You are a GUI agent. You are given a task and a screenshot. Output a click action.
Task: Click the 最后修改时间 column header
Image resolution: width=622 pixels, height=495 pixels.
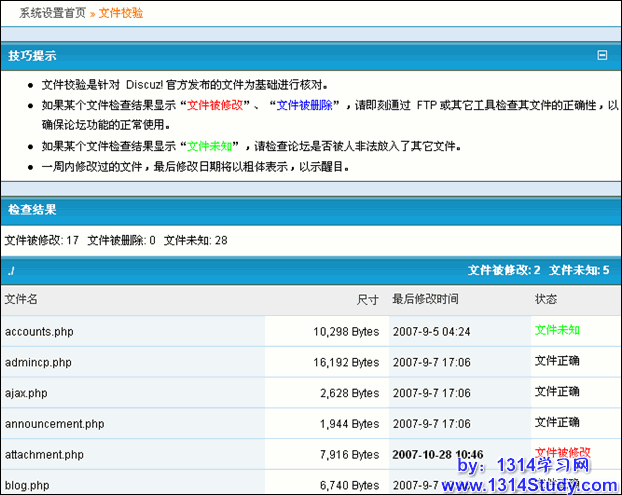coord(426,299)
